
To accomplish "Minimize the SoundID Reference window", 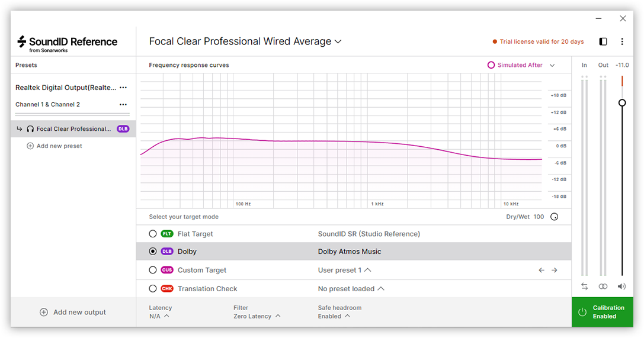I will [x=598, y=18].
